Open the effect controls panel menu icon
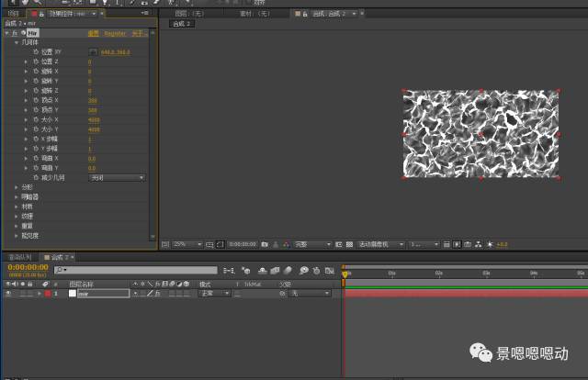The height and width of the screenshot is (380, 588). tap(145, 13)
